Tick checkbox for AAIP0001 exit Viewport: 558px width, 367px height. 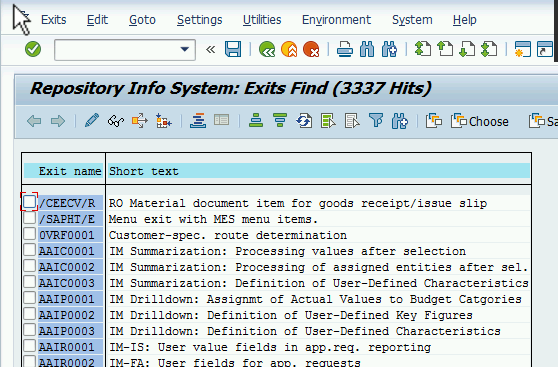click(x=29, y=298)
